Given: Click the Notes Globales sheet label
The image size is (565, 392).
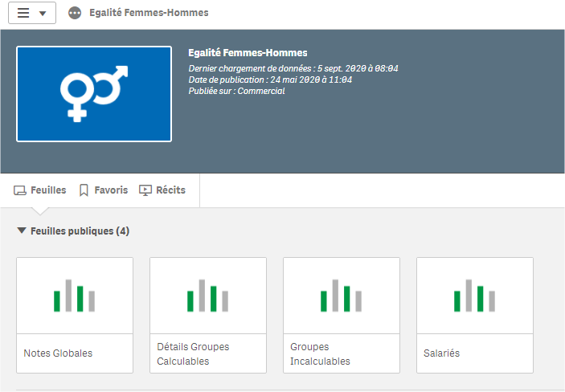Looking at the screenshot, I should (58, 353).
